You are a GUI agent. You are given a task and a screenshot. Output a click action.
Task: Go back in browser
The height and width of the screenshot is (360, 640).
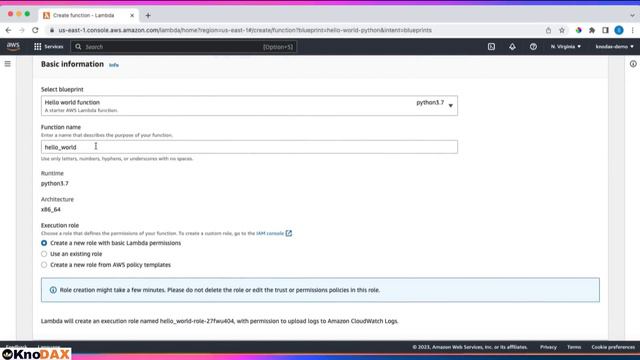click(x=8, y=30)
